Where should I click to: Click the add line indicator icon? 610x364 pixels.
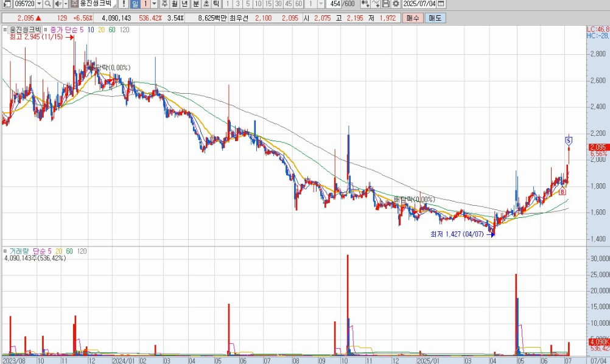(x=375, y=4)
